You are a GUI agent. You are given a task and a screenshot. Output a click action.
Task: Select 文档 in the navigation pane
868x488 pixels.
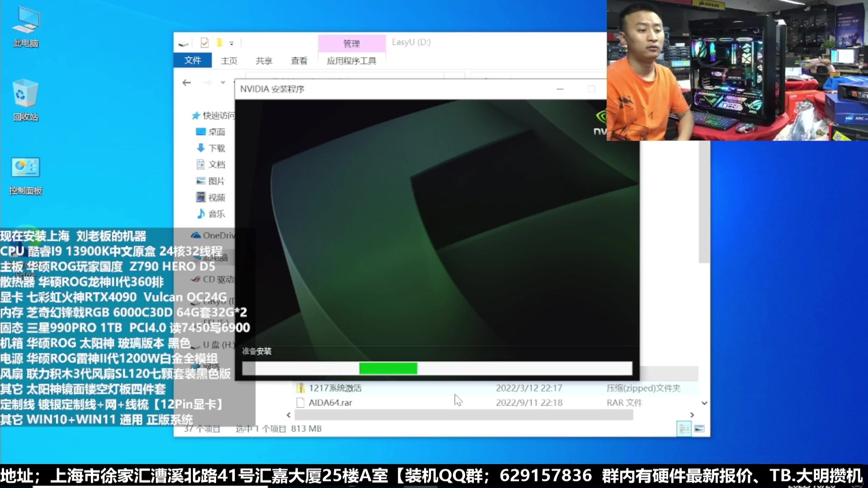[210, 164]
